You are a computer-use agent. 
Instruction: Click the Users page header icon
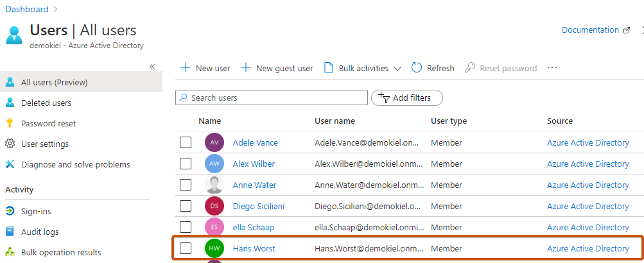coord(14,35)
